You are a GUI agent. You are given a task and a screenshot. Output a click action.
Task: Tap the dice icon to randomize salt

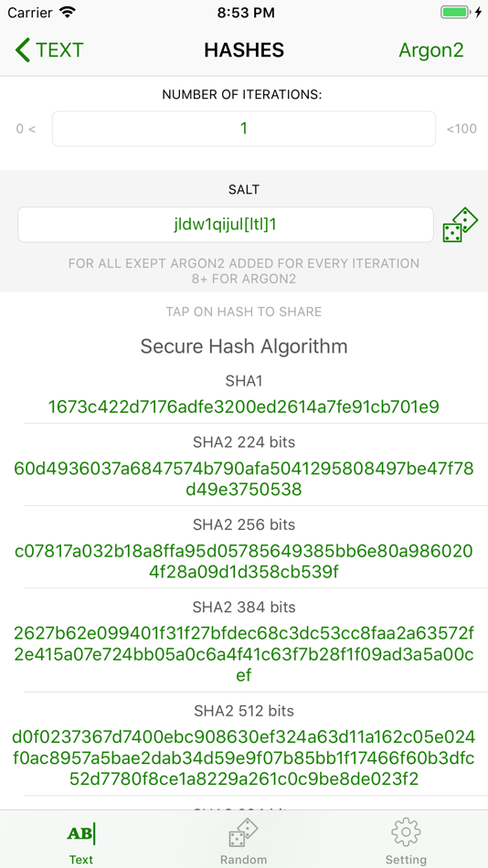tap(460, 225)
